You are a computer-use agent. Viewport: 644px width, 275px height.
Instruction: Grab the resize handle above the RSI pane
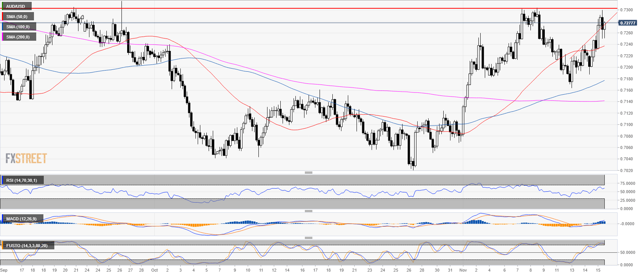tap(308, 173)
